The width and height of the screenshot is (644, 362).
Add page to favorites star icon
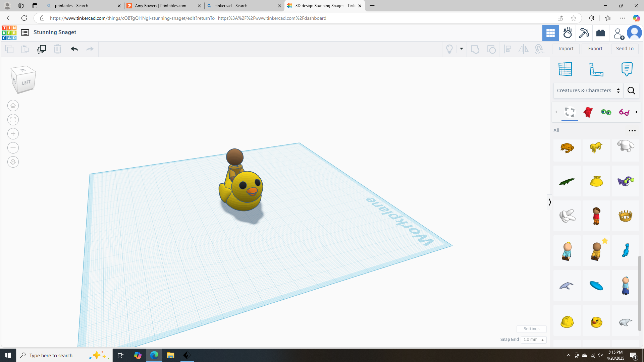point(574,18)
